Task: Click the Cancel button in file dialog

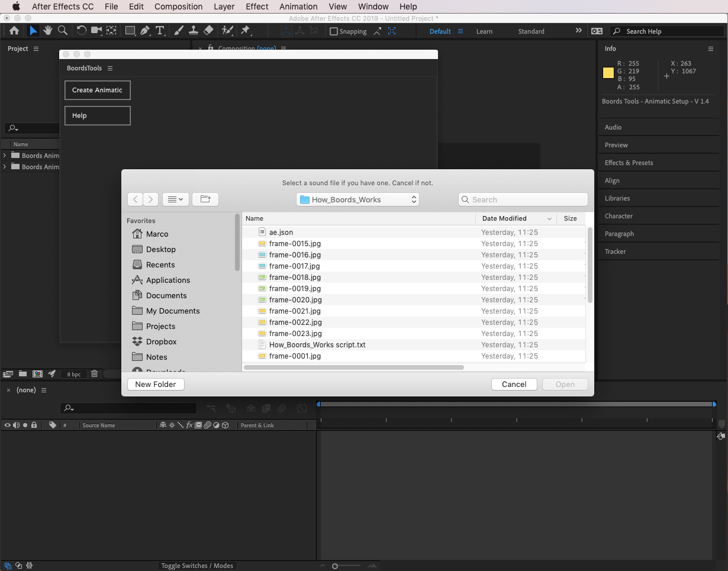Action: point(514,384)
